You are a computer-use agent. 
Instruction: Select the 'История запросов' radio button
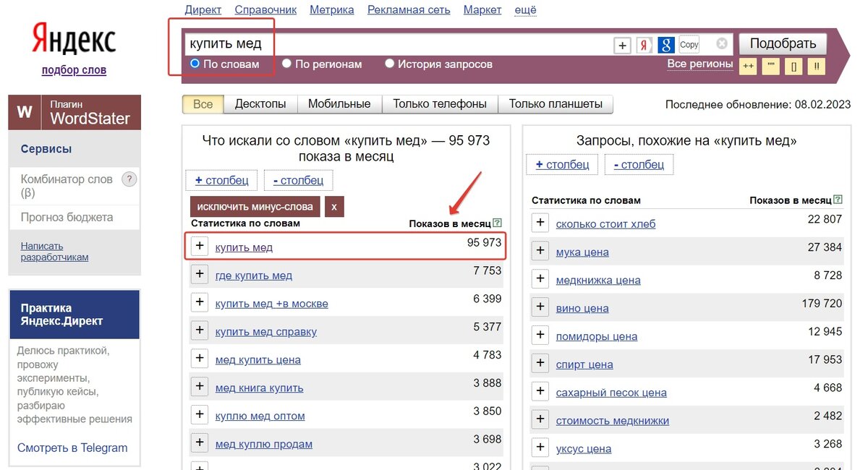click(x=389, y=64)
